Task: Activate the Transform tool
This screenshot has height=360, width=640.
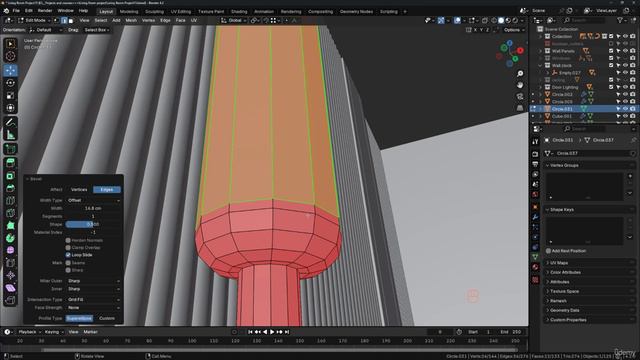Action: tap(11, 108)
